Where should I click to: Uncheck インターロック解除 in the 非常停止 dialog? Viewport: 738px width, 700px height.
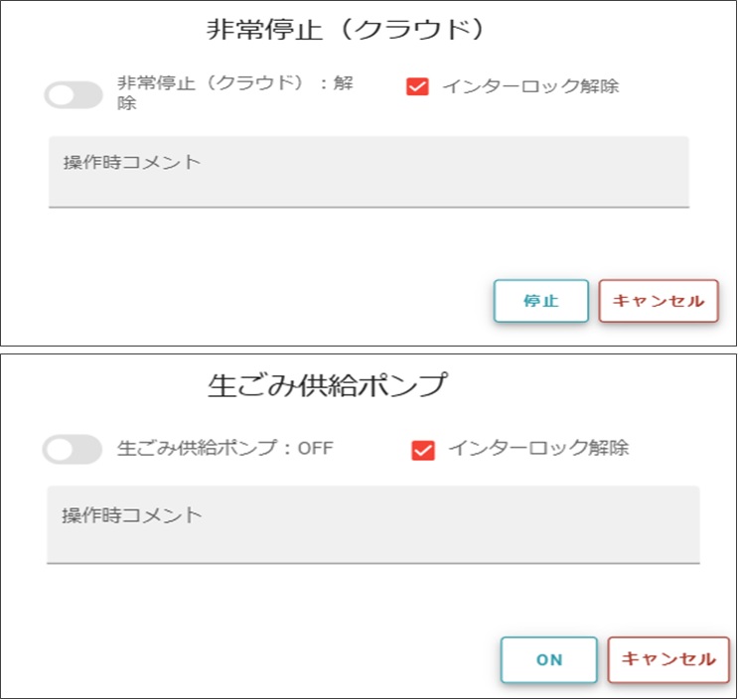pos(417,86)
